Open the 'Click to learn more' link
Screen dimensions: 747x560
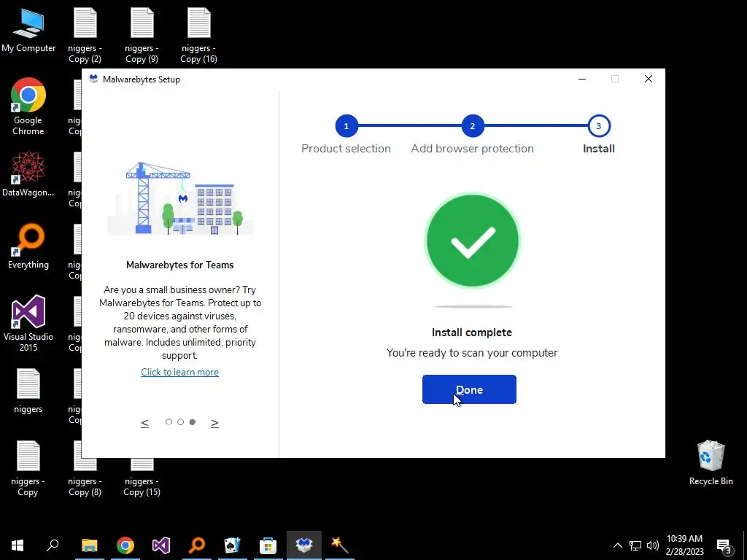point(179,372)
